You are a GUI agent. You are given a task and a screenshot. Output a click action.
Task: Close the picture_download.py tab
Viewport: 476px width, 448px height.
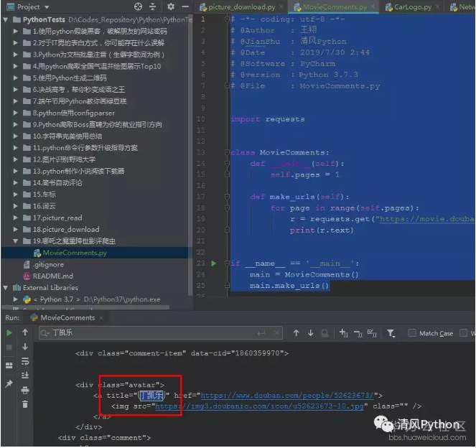coord(281,6)
